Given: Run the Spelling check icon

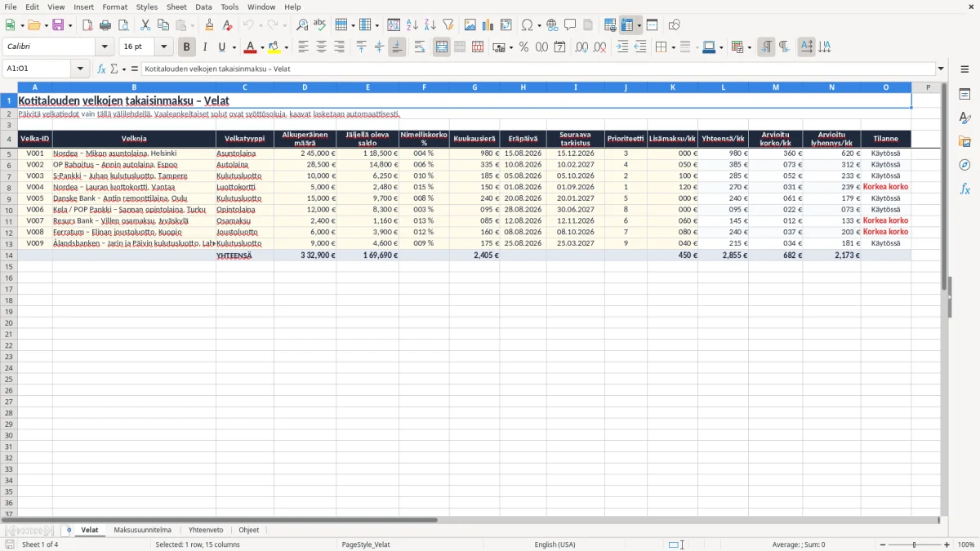Looking at the screenshot, I should [320, 25].
